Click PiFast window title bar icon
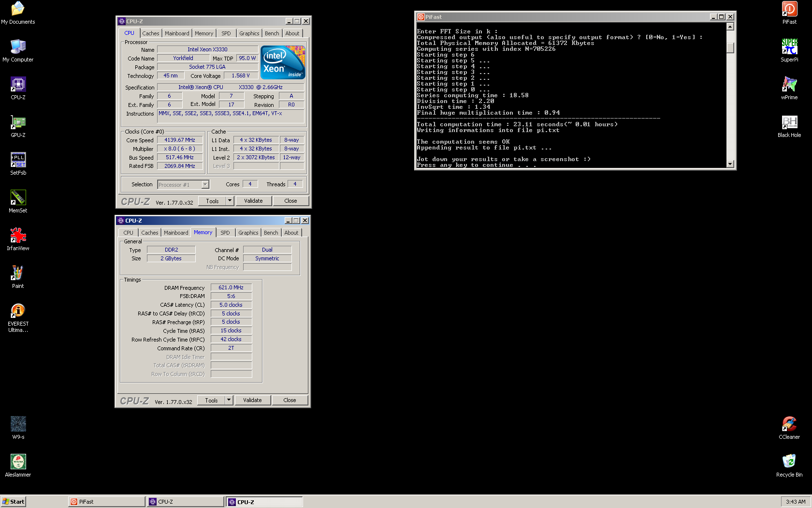The image size is (812, 508). [421, 17]
